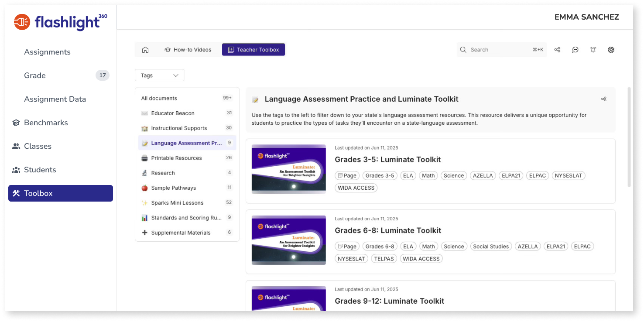The width and height of the screenshot is (644, 322).
Task: Click the Standards and Scoring chart icon
Action: (144, 218)
